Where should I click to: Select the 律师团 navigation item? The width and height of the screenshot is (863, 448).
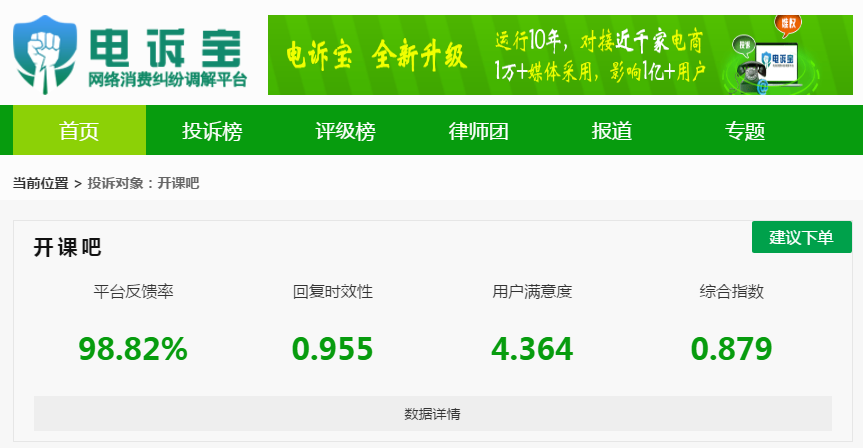click(x=479, y=130)
